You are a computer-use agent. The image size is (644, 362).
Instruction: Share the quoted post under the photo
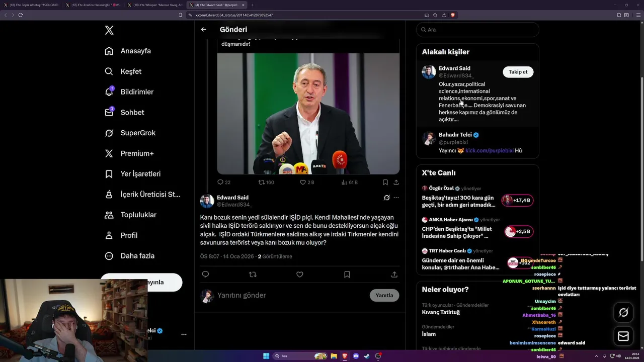(396, 182)
